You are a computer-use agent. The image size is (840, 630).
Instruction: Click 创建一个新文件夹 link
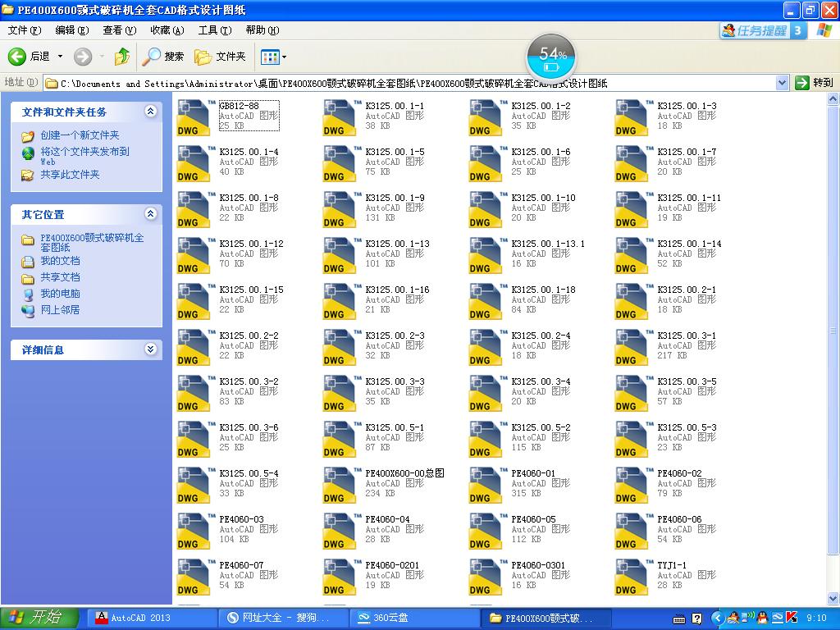[x=80, y=135]
